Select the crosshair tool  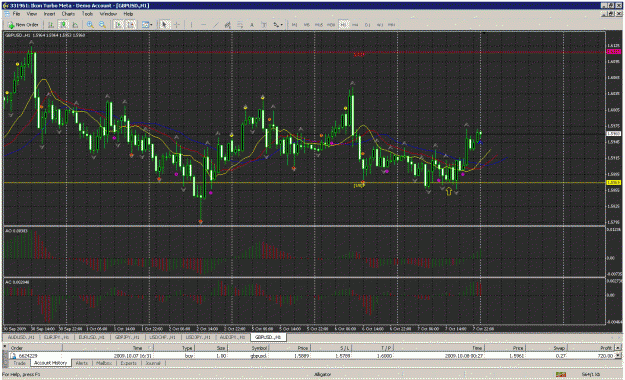(x=177, y=25)
